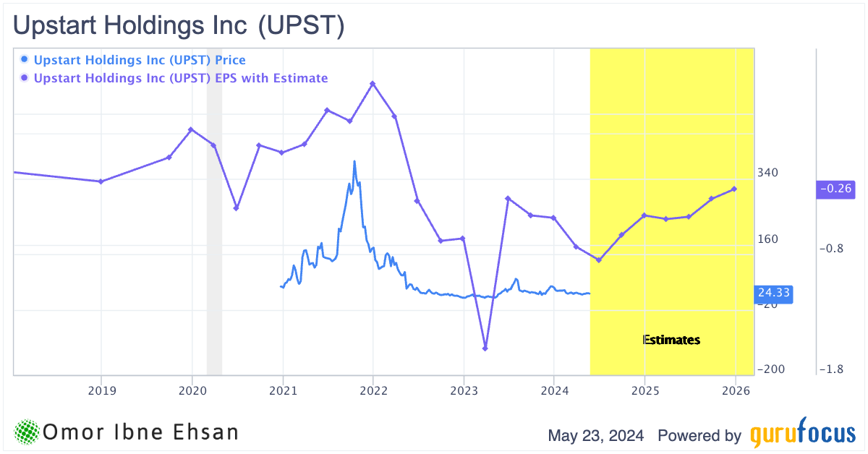Click the Omor Ibne Ehsan author name
The height and width of the screenshot is (454, 868).
141,432
